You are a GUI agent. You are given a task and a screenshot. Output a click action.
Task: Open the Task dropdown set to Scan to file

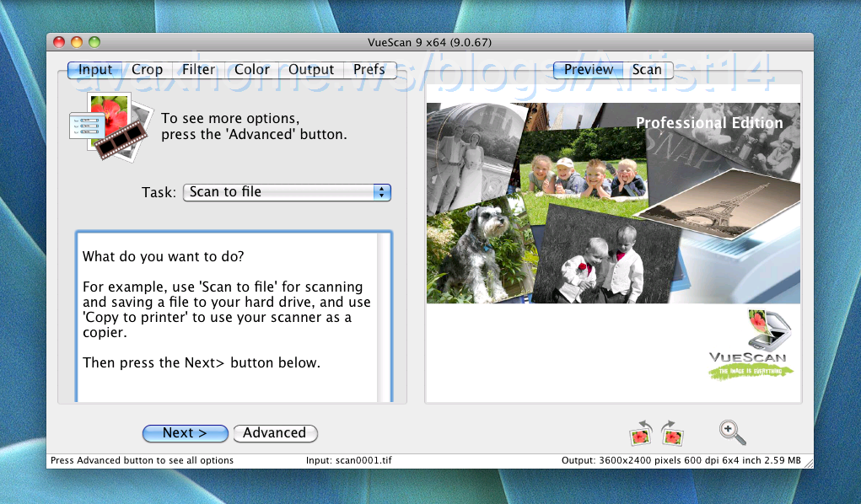[287, 192]
